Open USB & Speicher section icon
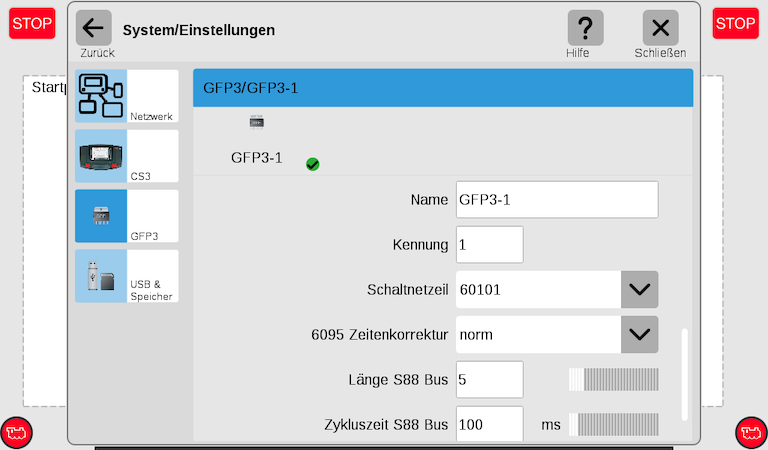The width and height of the screenshot is (768, 450). pyautogui.click(x=101, y=276)
